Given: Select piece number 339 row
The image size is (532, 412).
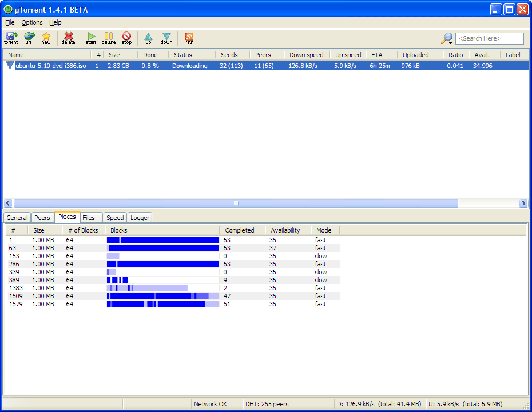Looking at the screenshot, I should [173, 272].
